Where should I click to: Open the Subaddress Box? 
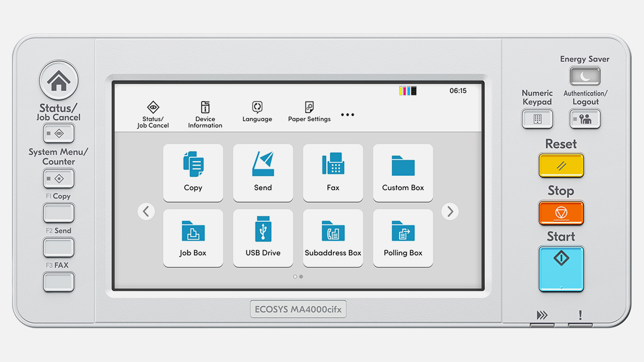point(333,238)
